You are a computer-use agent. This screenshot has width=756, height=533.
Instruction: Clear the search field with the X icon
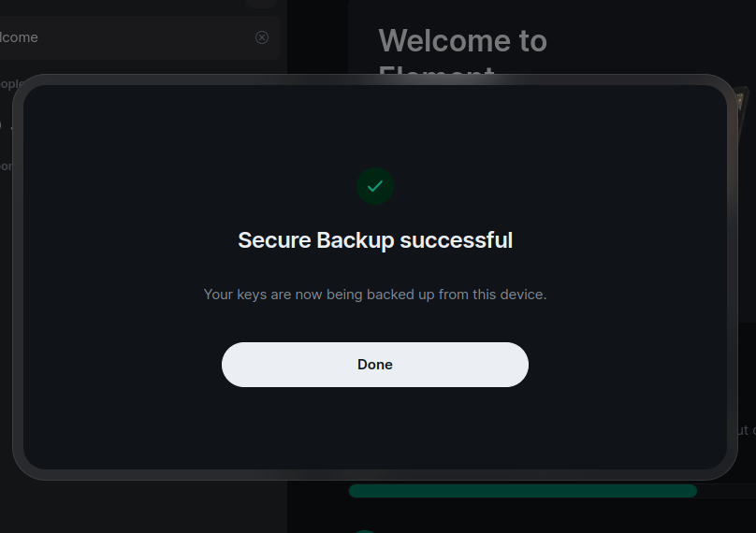click(x=262, y=37)
